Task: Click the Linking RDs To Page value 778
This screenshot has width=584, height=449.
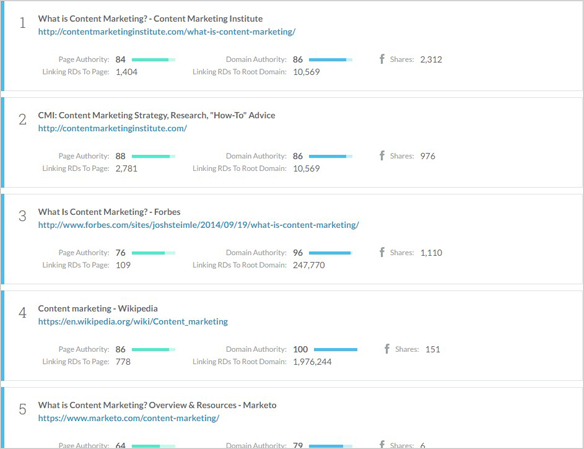Action: (x=123, y=362)
